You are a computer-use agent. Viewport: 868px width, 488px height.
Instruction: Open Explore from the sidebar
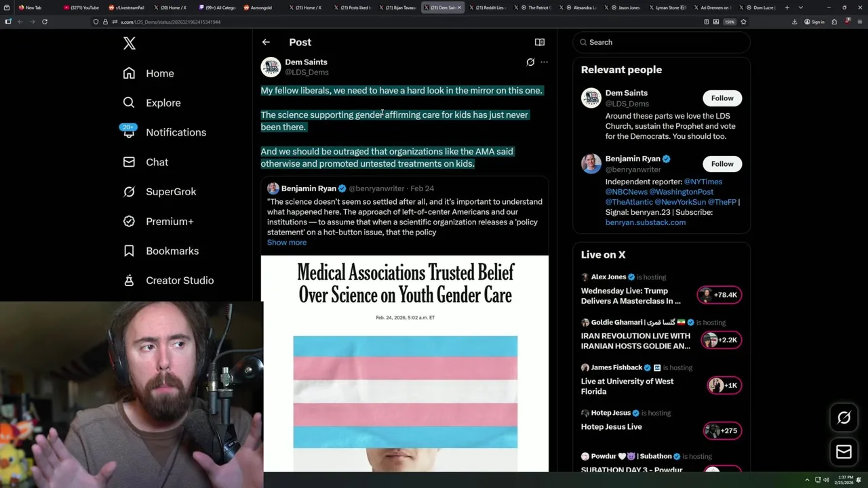pos(152,103)
